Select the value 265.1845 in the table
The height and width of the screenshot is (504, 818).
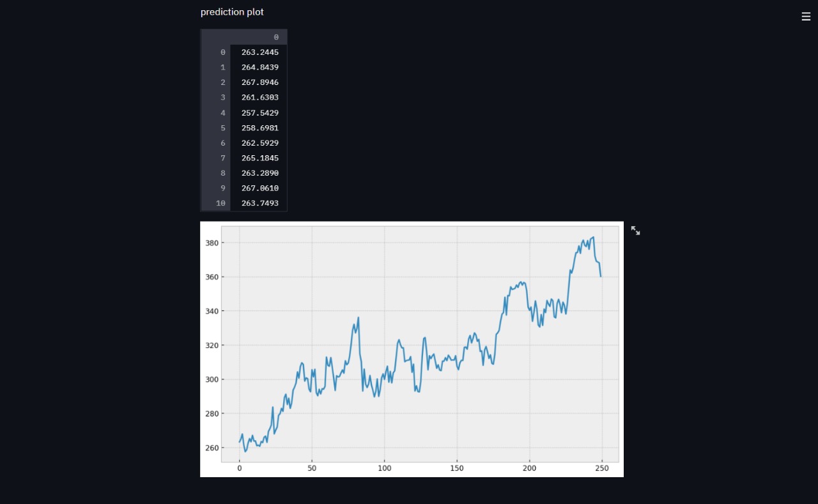(259, 158)
